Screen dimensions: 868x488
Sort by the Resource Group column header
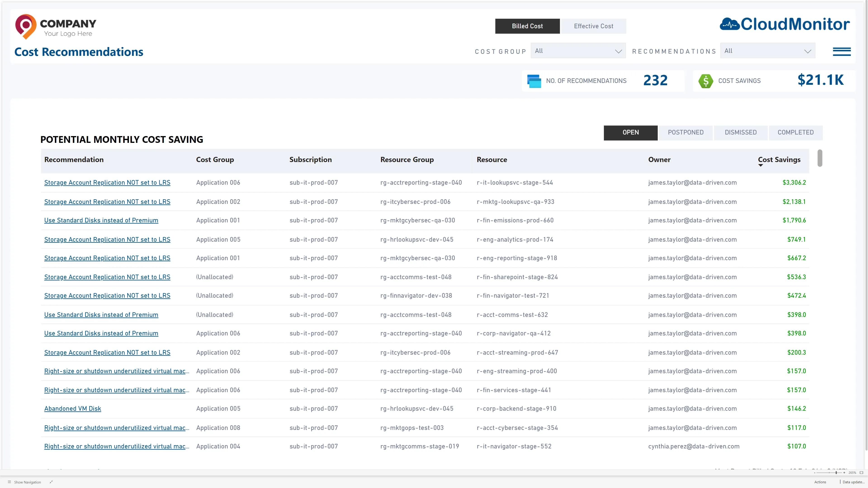coord(407,160)
